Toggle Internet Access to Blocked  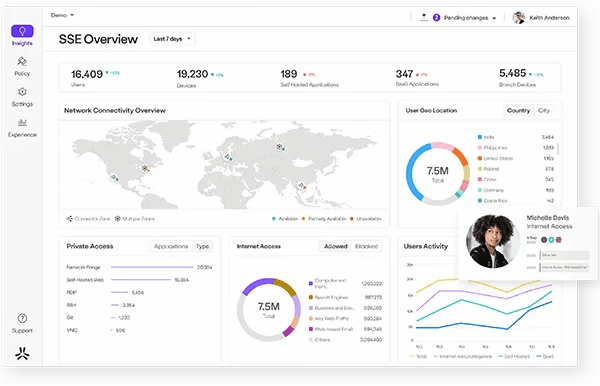366,246
